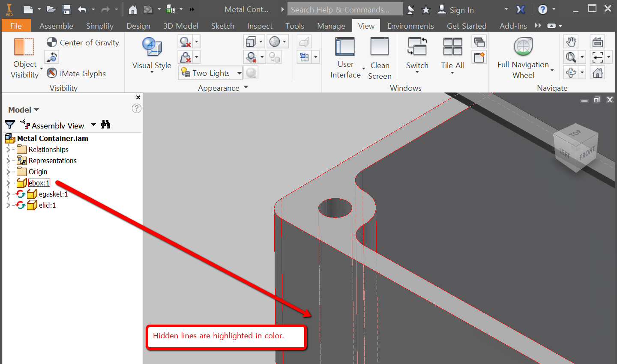Open the Inspect menu tab

(260, 26)
